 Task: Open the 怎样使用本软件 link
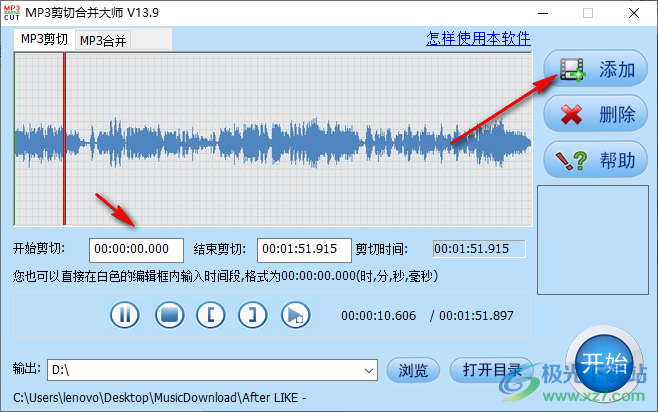[478, 39]
